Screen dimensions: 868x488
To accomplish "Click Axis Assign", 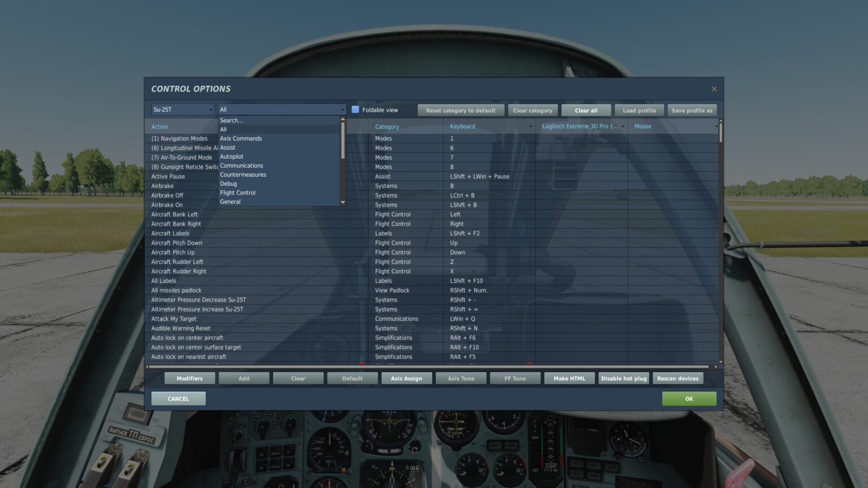I will click(406, 378).
